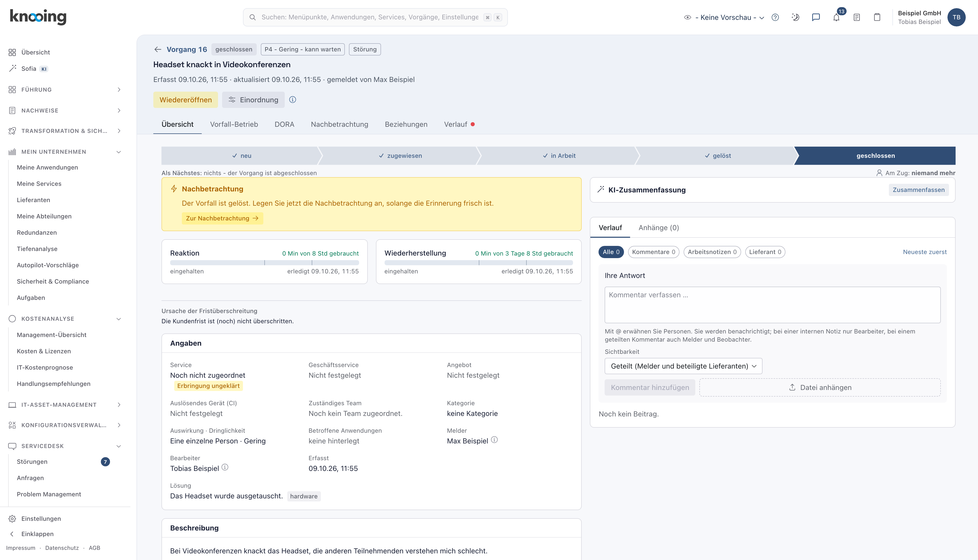Click the Wiedereröffnen button

pyautogui.click(x=185, y=100)
